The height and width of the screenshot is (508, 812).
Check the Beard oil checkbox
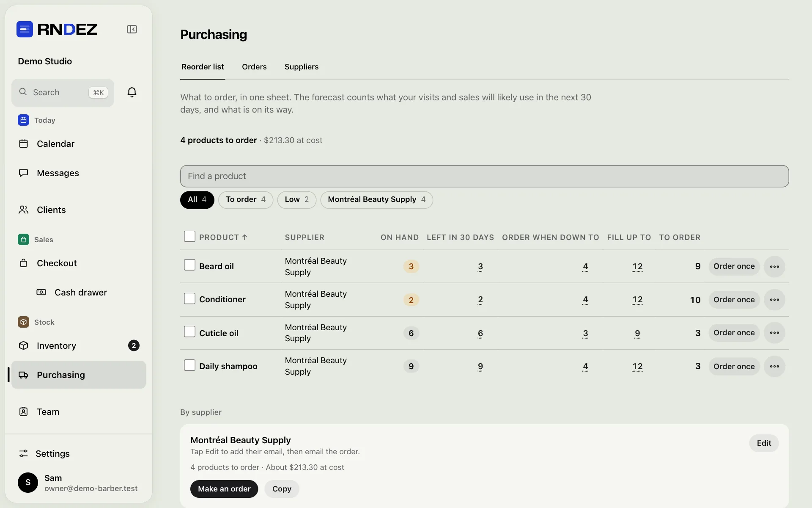189,265
